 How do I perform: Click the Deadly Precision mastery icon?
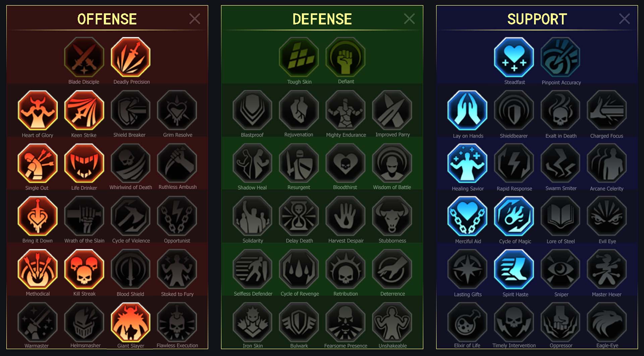[131, 57]
